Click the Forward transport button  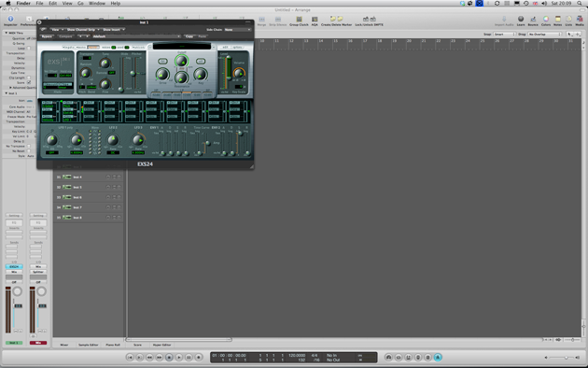[x=159, y=358]
